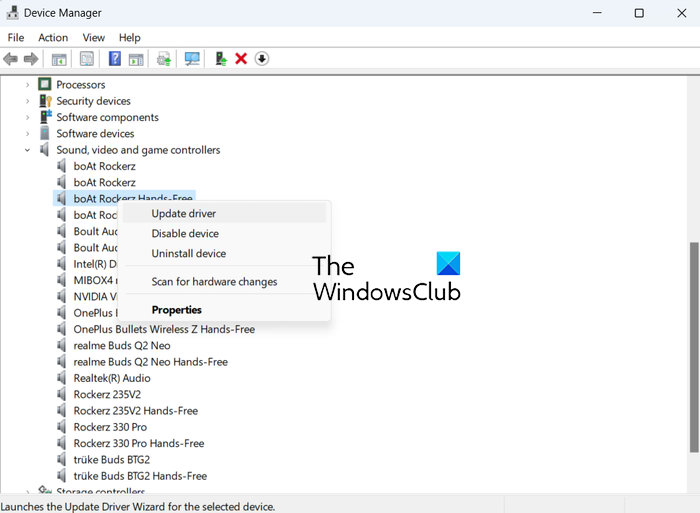700x513 pixels.
Task: Click the Update device driver toolbar icon
Action: [x=164, y=59]
